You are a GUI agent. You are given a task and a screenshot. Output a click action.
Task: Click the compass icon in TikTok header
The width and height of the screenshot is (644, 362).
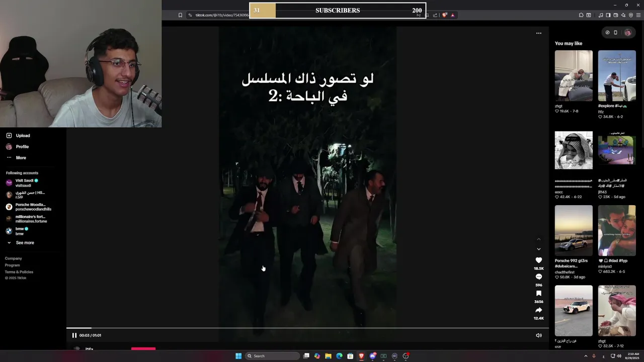pos(607,33)
